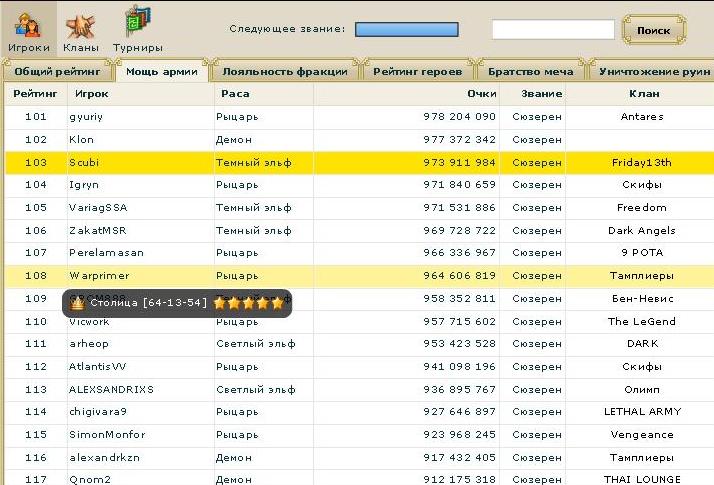Open the Кланы clans section icon

[x=79, y=24]
